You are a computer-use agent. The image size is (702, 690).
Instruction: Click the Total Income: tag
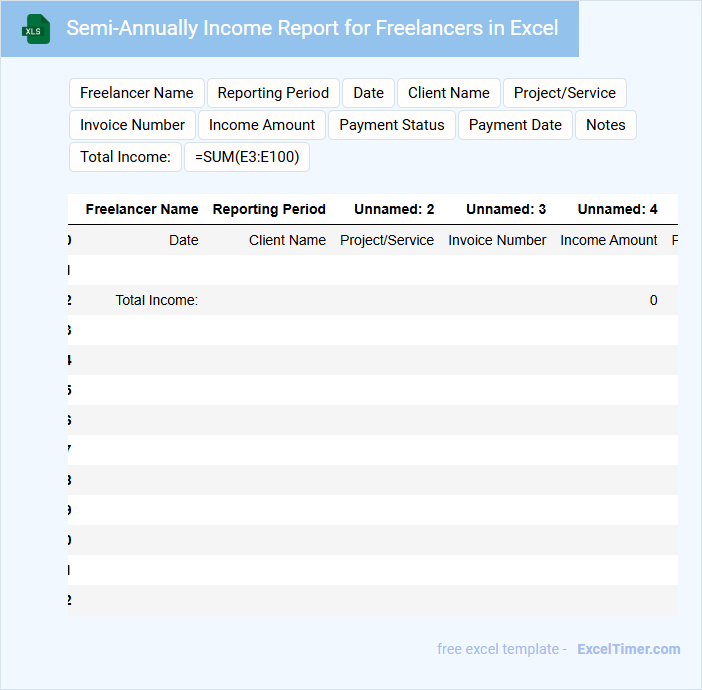pyautogui.click(x=125, y=157)
